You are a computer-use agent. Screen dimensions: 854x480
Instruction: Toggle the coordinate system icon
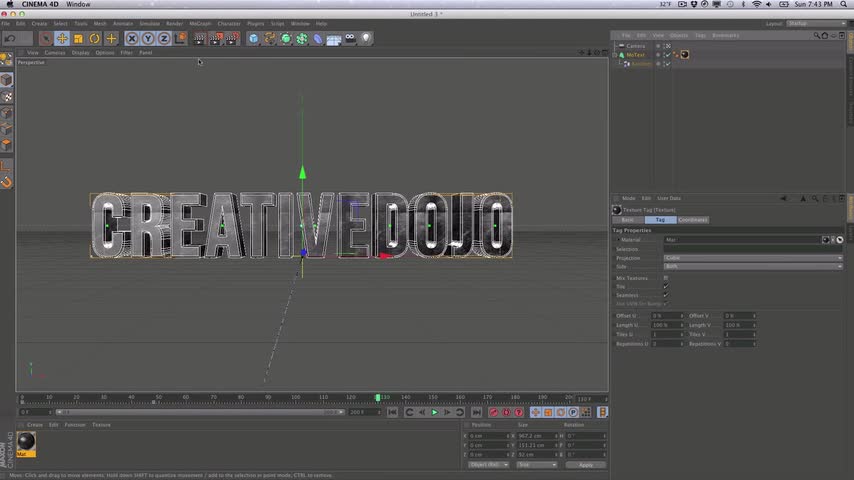(x=180, y=39)
